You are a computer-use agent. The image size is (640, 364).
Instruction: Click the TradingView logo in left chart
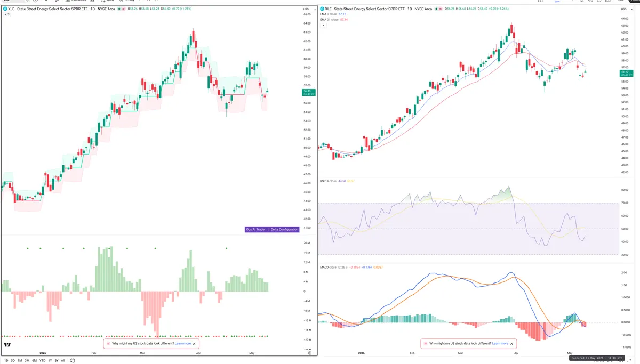(7, 345)
